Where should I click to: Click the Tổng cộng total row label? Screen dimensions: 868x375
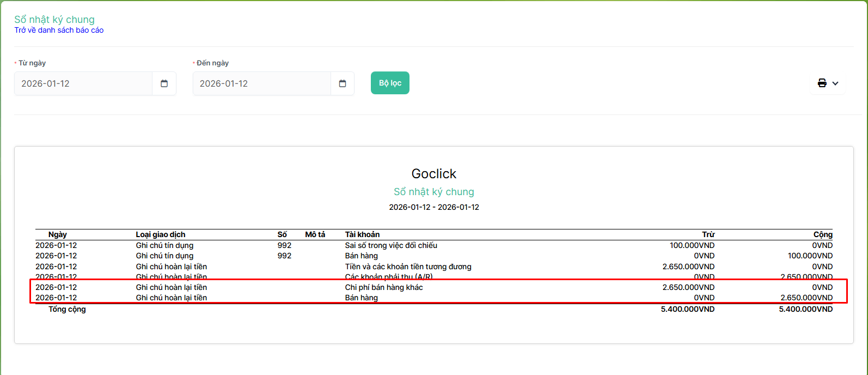(67, 309)
